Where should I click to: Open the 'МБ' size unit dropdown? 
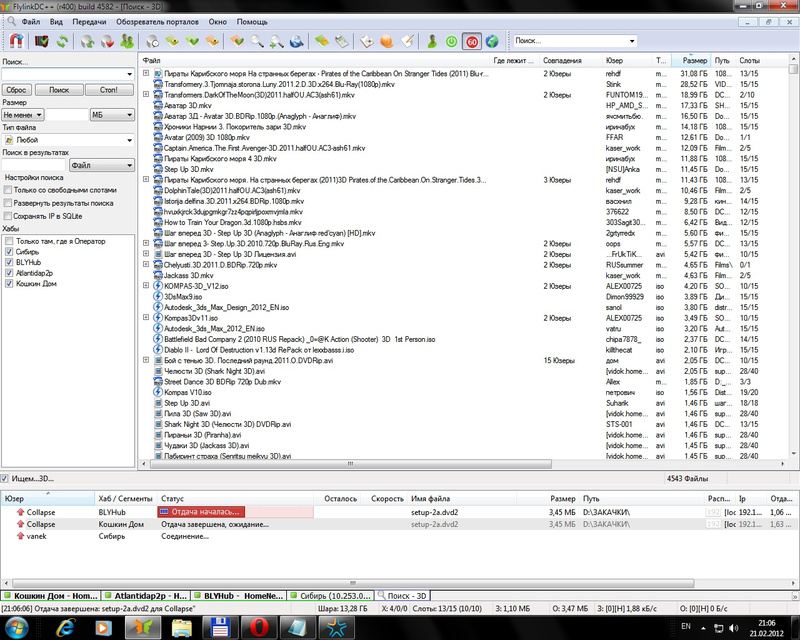[113, 115]
